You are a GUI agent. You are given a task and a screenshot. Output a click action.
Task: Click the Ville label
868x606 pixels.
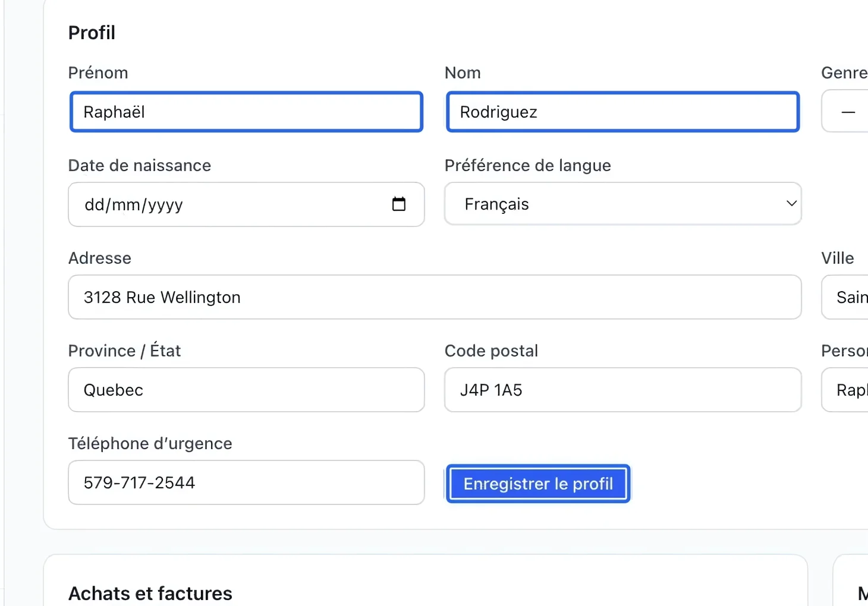click(838, 258)
